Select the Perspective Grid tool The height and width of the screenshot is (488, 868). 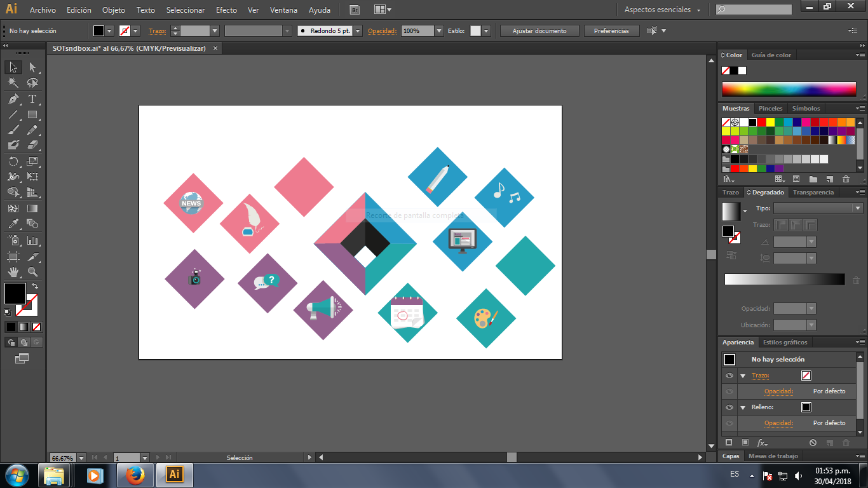point(32,192)
